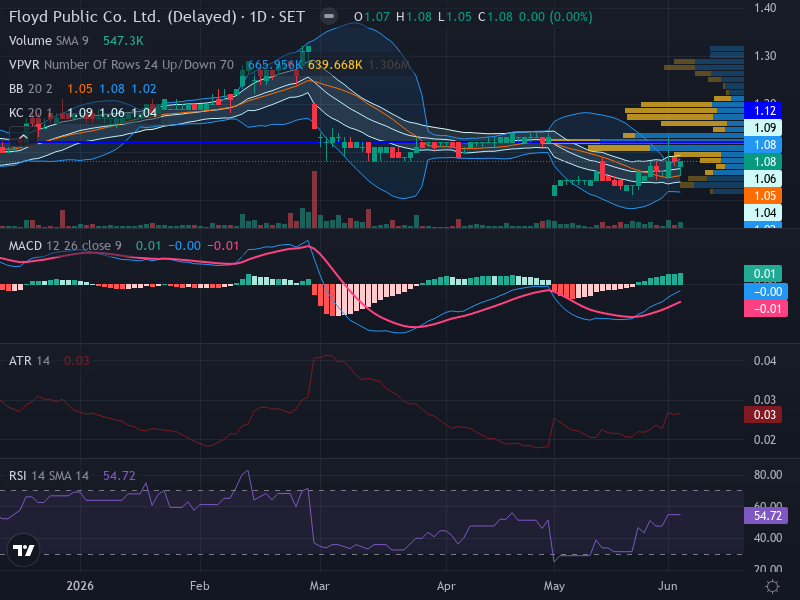The image size is (800, 600).
Task: Click the TradingView logo badge
Action: pyautogui.click(x=23, y=550)
